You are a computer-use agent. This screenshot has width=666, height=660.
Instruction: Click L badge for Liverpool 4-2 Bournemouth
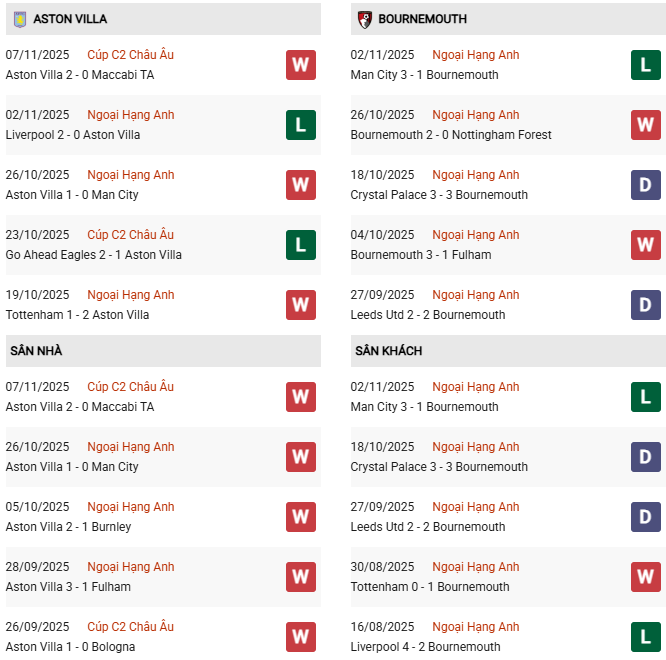[646, 637]
